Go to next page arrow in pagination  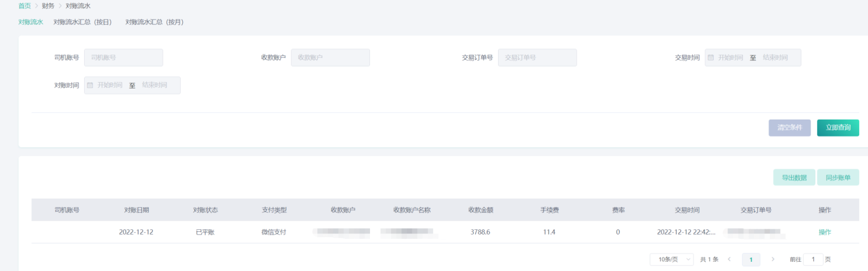coord(773,260)
